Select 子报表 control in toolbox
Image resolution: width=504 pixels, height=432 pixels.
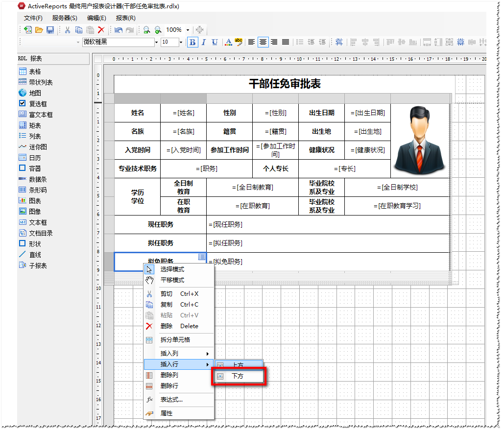pos(33,266)
